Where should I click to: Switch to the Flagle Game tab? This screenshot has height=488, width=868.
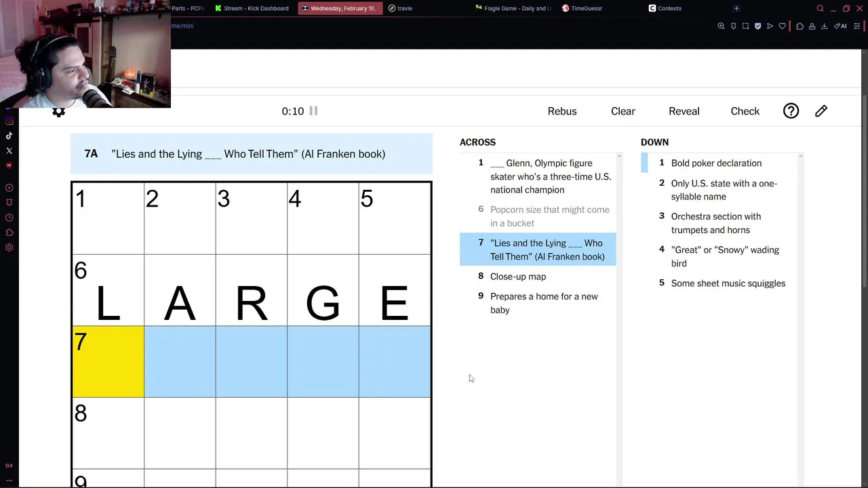tap(513, 8)
